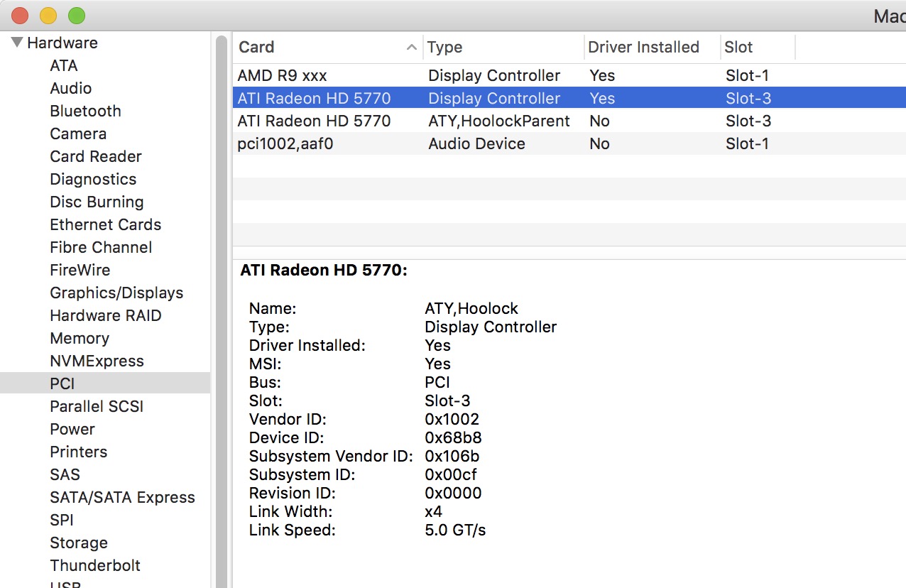Select Ethernet Cards in the sidebar
Viewport: 906px width, 588px height.
[106, 224]
